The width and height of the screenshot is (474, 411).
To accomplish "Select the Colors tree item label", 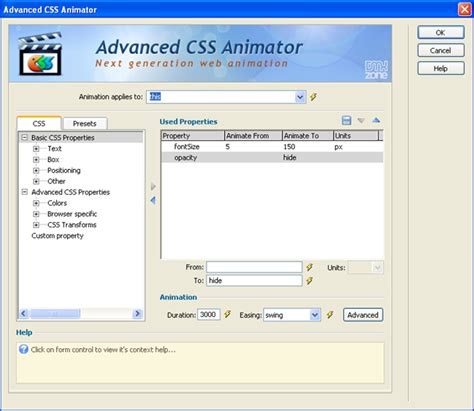I will (x=57, y=203).
